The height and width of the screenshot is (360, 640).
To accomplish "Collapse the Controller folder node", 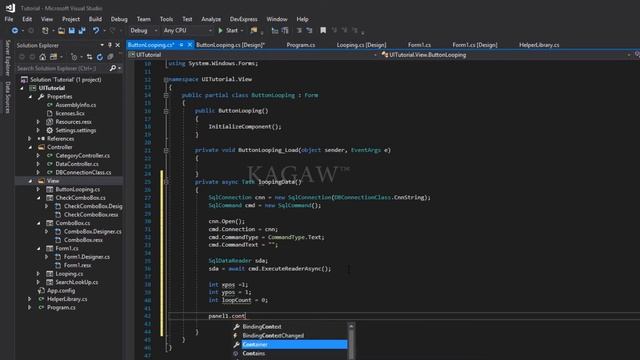I will point(30,147).
